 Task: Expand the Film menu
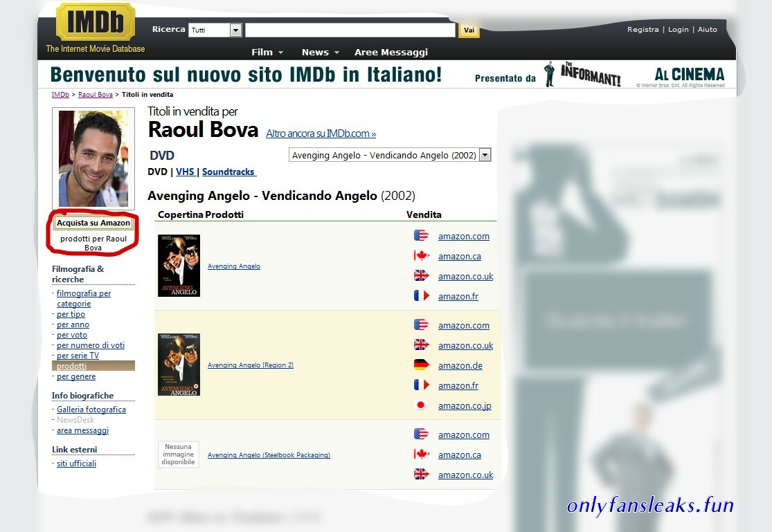click(267, 52)
